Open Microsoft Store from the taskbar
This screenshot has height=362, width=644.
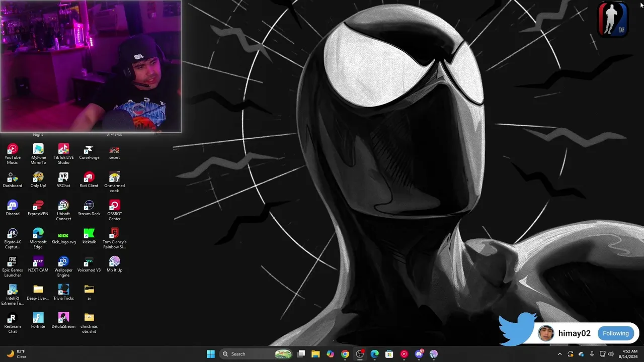389,354
